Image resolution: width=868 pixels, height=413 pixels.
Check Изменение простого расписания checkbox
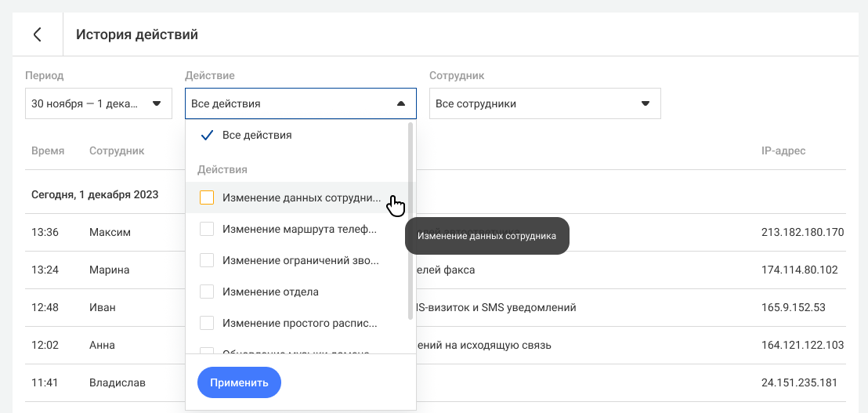pos(207,323)
